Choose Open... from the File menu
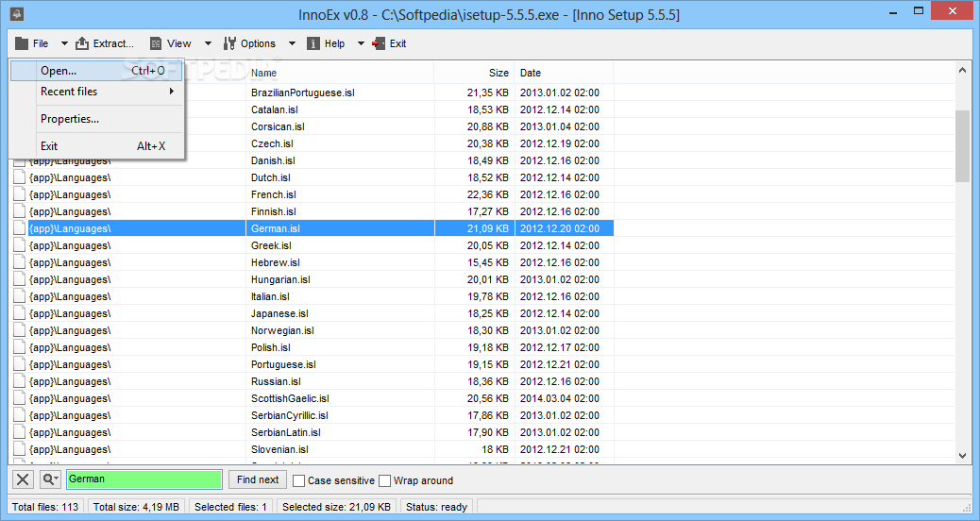The height and width of the screenshot is (521, 980). [96, 71]
